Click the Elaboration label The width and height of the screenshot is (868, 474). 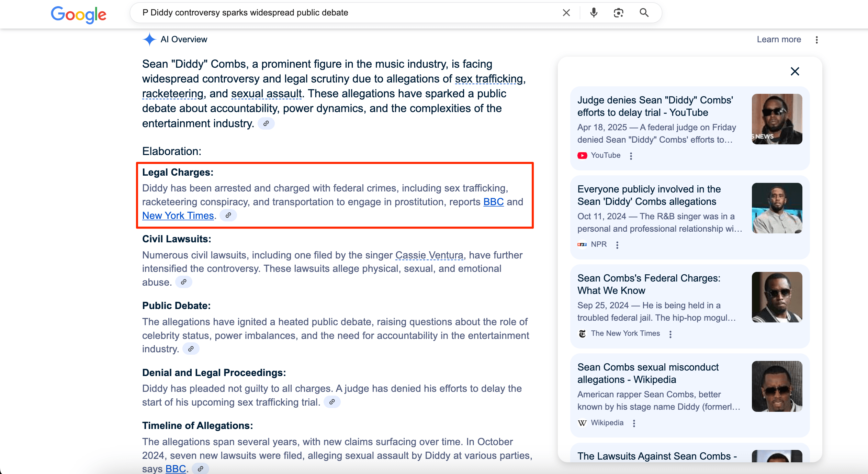tap(172, 151)
